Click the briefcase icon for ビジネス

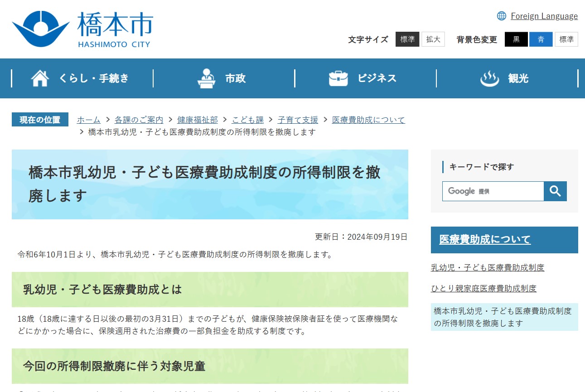pos(338,78)
